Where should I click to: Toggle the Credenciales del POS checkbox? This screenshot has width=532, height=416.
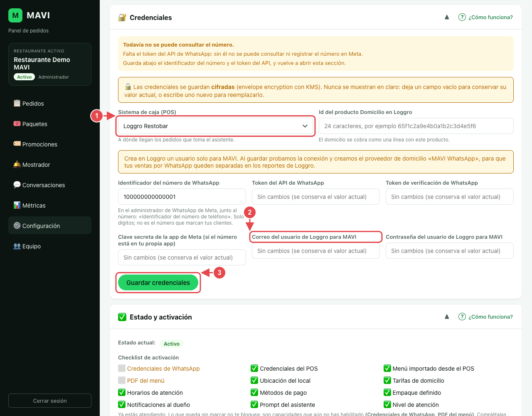coord(254,368)
